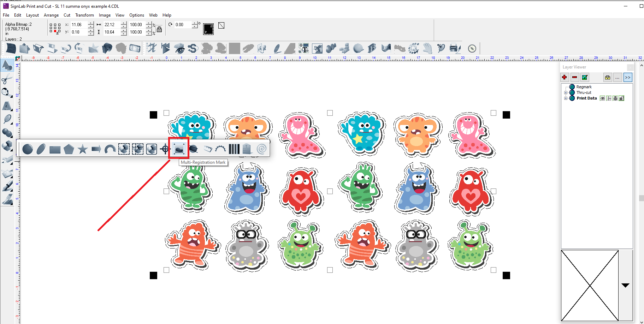Select the text T toolbar icon

coord(304,48)
